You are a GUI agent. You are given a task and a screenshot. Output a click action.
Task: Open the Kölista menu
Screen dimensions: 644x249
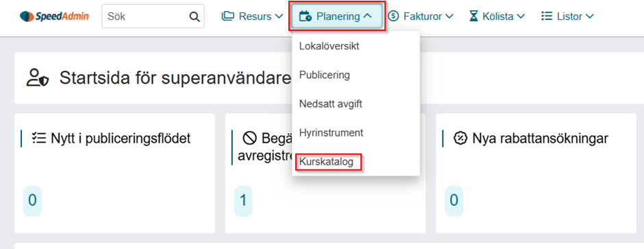pyautogui.click(x=497, y=16)
